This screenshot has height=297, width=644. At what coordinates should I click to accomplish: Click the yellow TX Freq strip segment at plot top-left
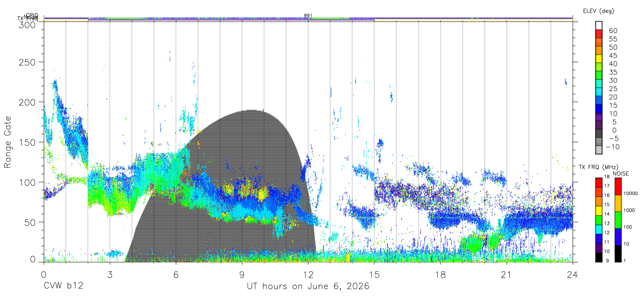click(x=66, y=19)
